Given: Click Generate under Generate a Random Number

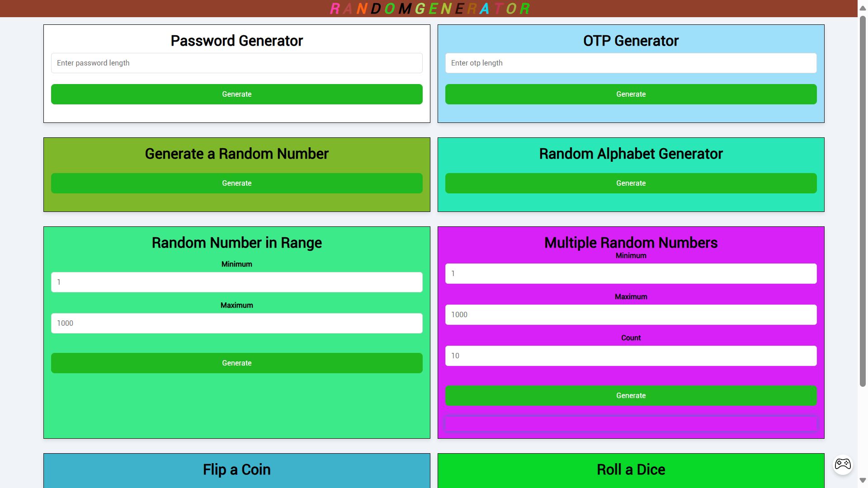Looking at the screenshot, I should click(x=237, y=183).
